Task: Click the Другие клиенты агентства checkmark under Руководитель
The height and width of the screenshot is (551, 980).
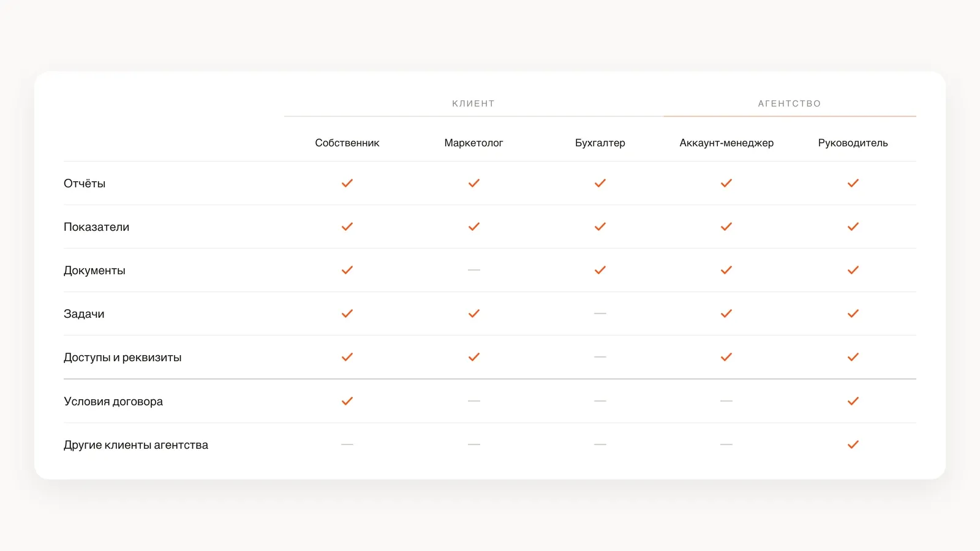Action: tap(853, 444)
